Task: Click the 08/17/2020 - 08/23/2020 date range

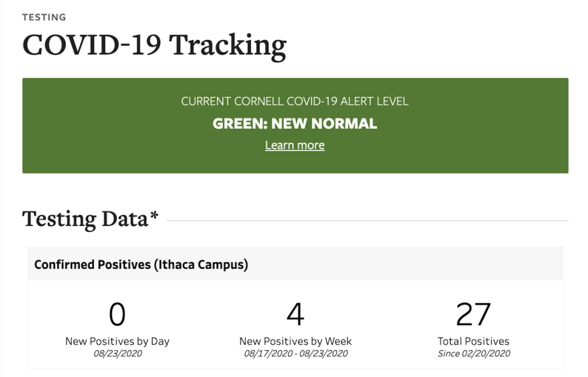Action: tap(296, 353)
